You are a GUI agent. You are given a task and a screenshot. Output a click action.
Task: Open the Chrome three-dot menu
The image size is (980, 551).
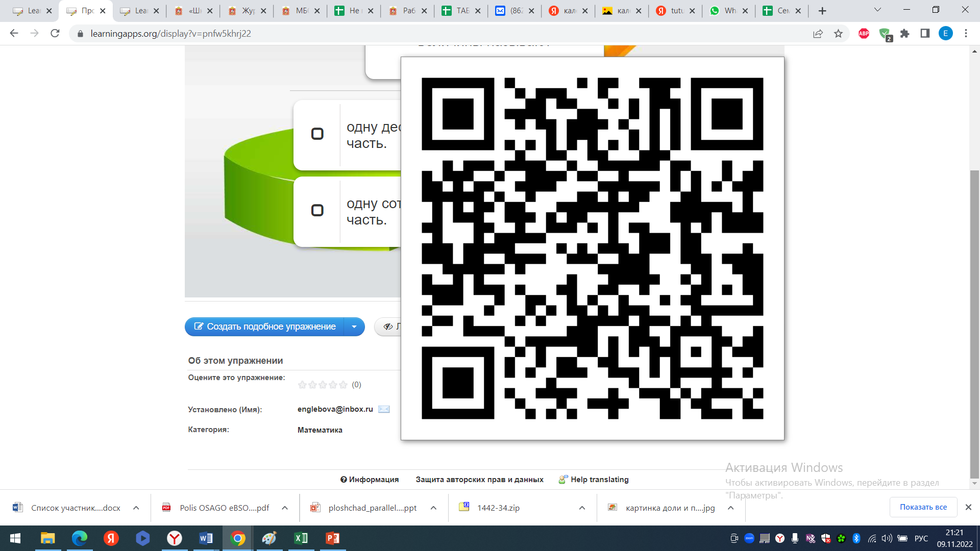pos(966,34)
